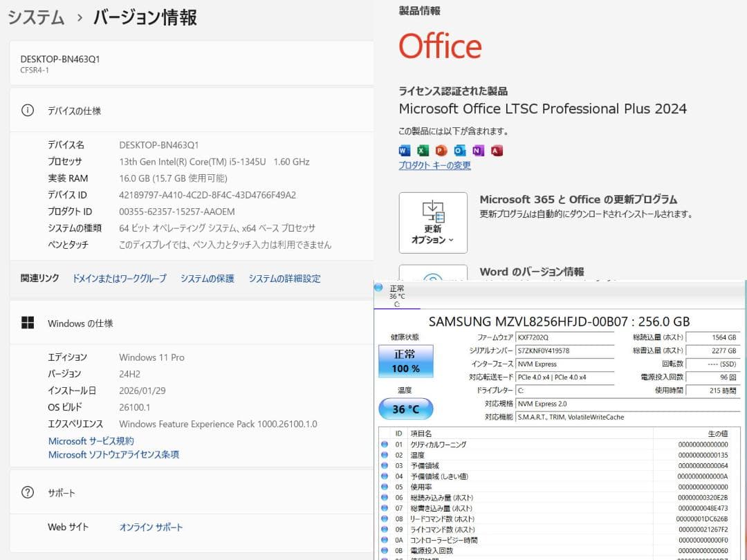The width and height of the screenshot is (747, 560).
Task: Click the blue status dot next to クリティカルワーニング
Action: click(x=385, y=445)
